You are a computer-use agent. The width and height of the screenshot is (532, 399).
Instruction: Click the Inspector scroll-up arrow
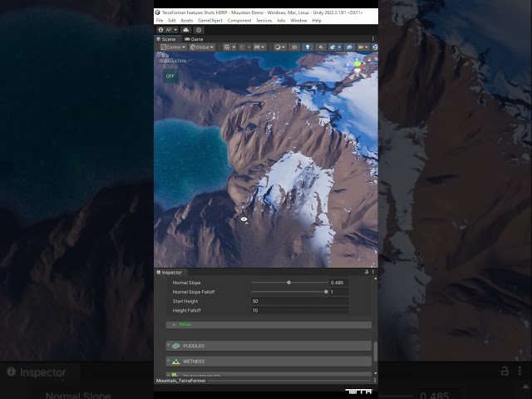[x=375, y=279]
